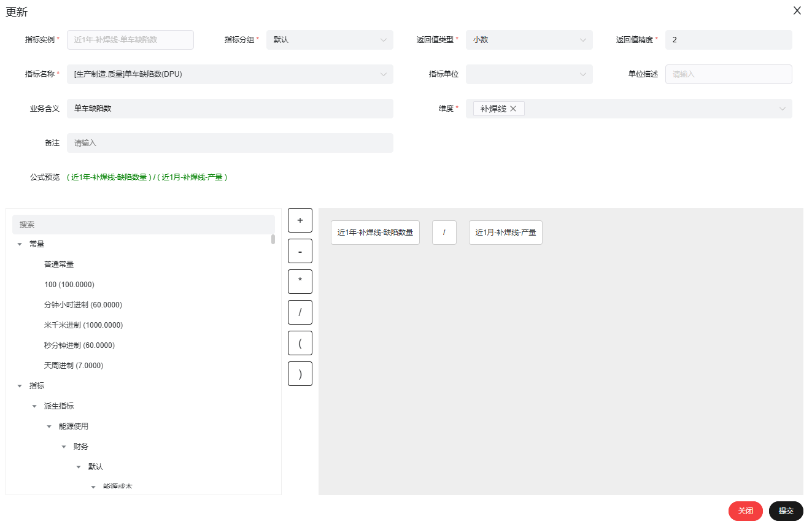This screenshot has width=812, height=524.
Task: Select 普通常量 in the tree
Action: [59, 264]
